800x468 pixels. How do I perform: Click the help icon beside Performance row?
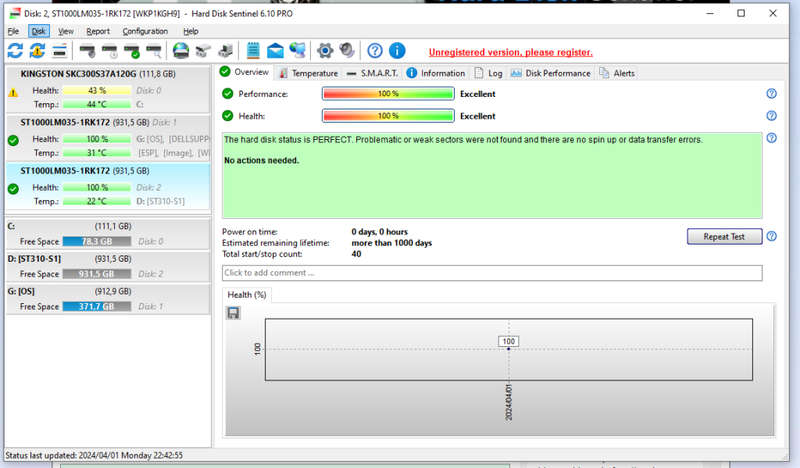pyautogui.click(x=771, y=93)
